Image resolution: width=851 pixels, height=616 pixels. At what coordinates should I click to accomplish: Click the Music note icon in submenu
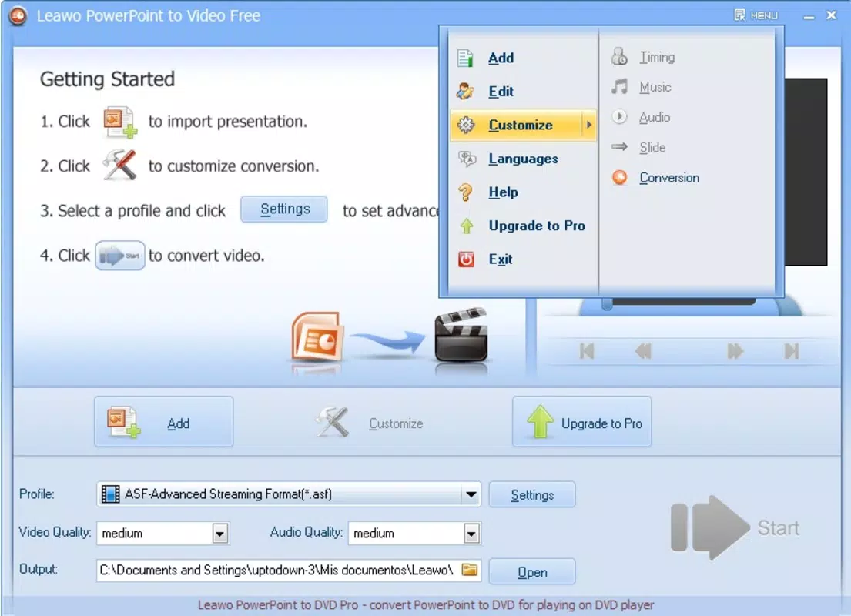click(x=619, y=86)
